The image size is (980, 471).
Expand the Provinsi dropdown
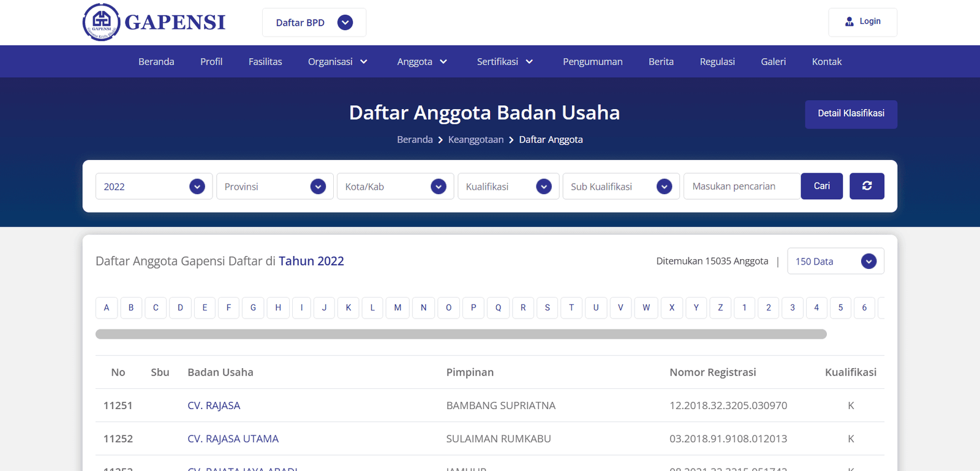coord(274,186)
